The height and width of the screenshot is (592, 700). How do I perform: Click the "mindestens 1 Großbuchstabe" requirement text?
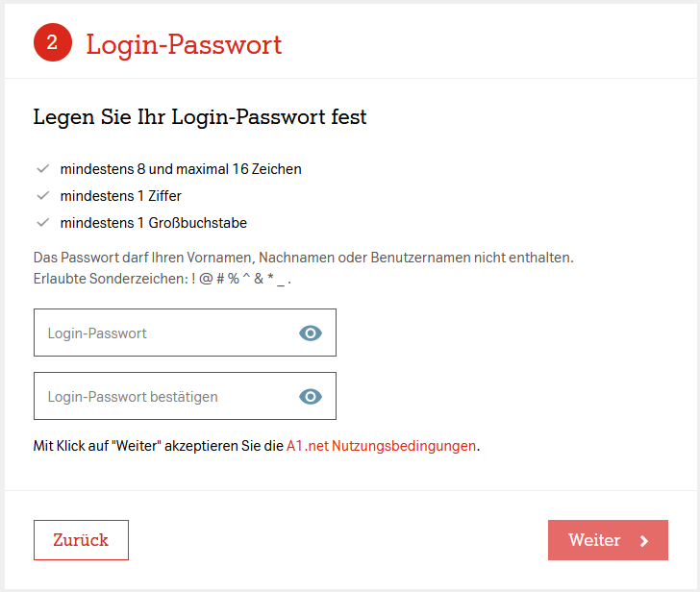point(153,223)
